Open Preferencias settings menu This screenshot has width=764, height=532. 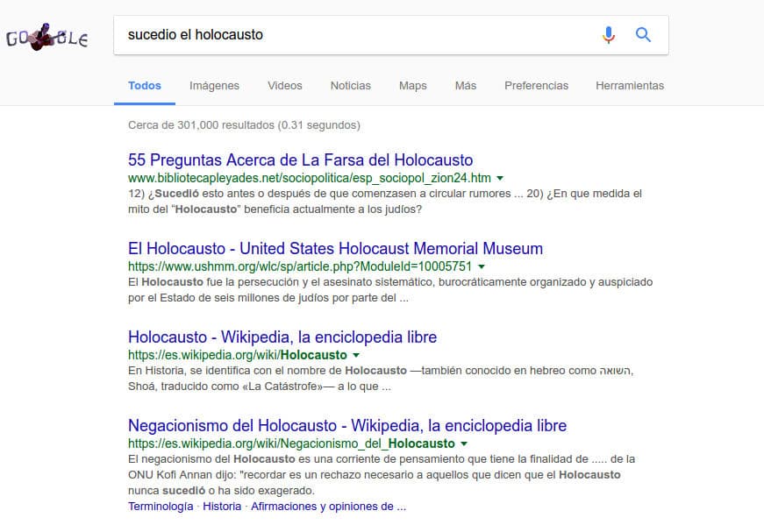(536, 86)
